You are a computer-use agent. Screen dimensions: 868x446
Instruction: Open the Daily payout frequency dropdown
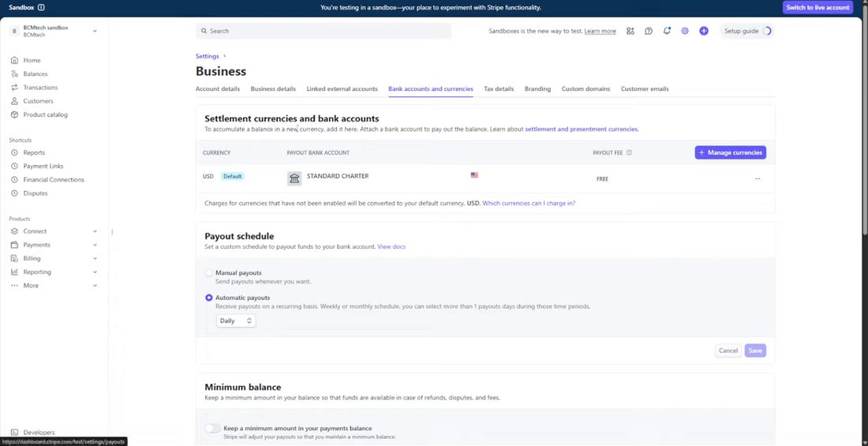[x=236, y=320]
